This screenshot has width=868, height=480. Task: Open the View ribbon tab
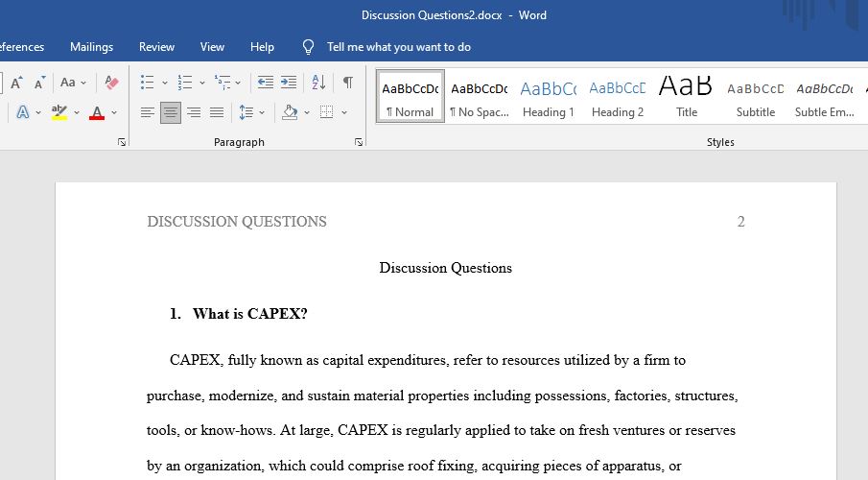pos(212,47)
